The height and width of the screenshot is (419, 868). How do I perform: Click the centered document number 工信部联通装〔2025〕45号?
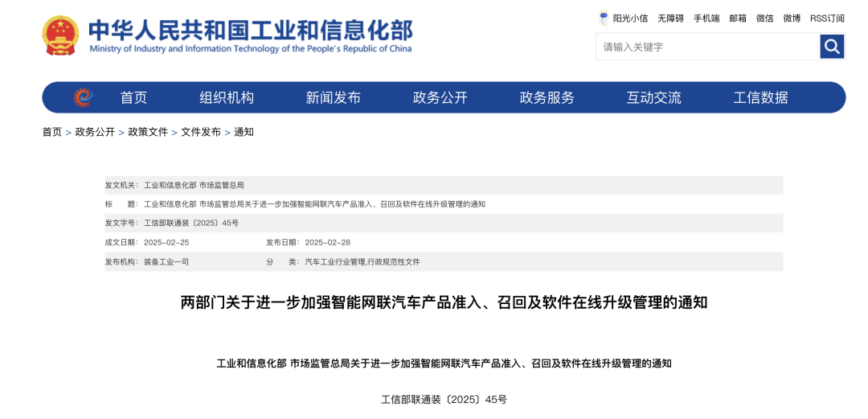[x=444, y=399]
